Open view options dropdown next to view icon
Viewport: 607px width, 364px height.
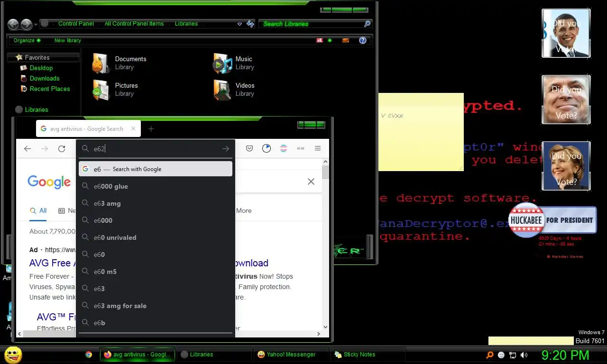pos(330,40)
